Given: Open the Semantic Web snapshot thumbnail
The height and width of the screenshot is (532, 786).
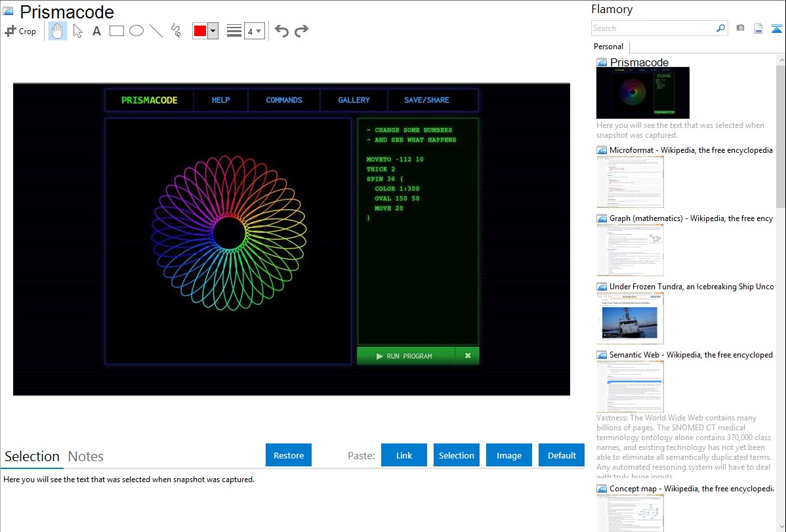Looking at the screenshot, I should (x=630, y=386).
